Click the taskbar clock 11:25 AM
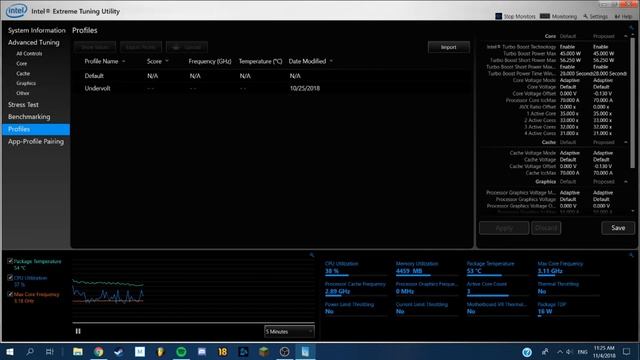Screen dimensions: 640x360 coord(604,351)
